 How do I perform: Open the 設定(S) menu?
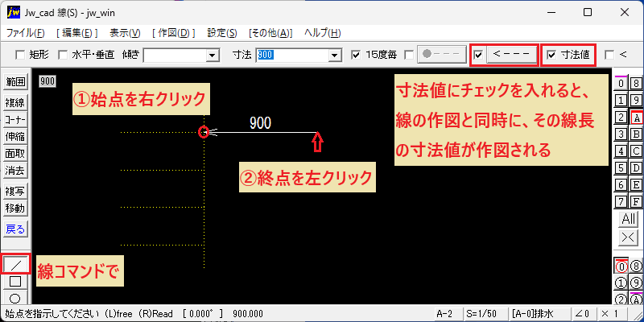click(x=222, y=33)
